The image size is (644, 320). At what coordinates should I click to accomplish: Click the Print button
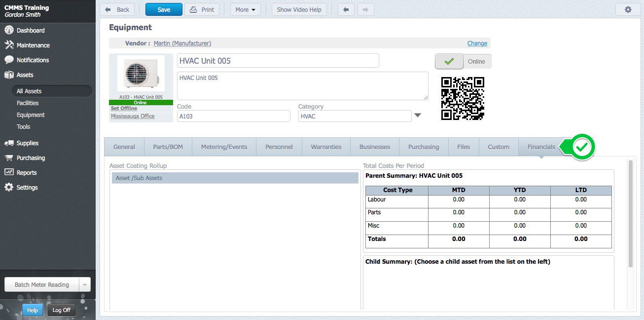tap(202, 9)
